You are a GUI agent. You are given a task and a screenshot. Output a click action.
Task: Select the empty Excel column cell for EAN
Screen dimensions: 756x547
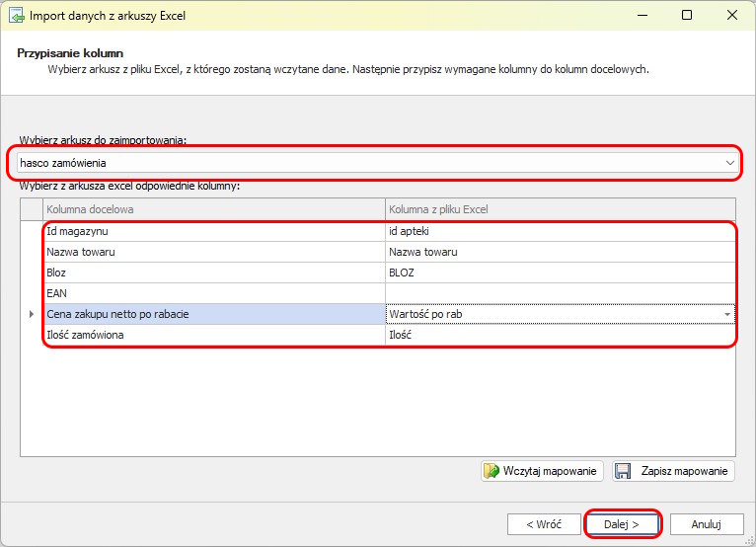pos(559,293)
